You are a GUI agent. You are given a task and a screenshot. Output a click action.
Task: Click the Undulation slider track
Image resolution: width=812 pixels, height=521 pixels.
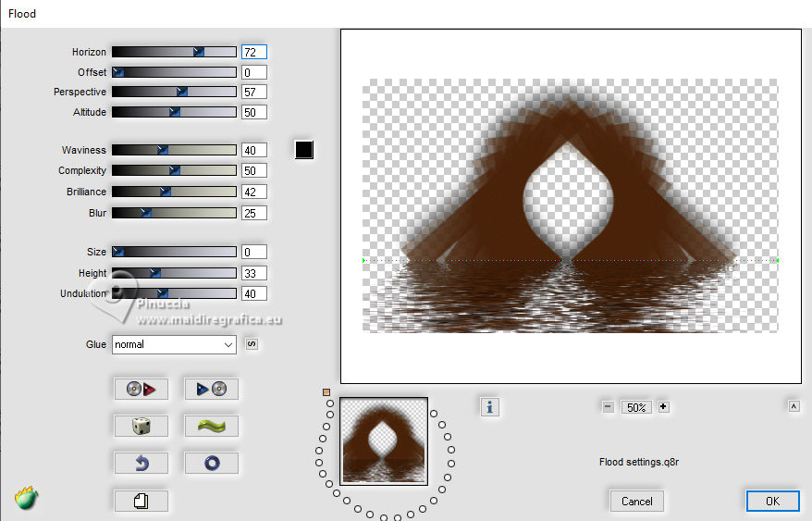point(174,293)
